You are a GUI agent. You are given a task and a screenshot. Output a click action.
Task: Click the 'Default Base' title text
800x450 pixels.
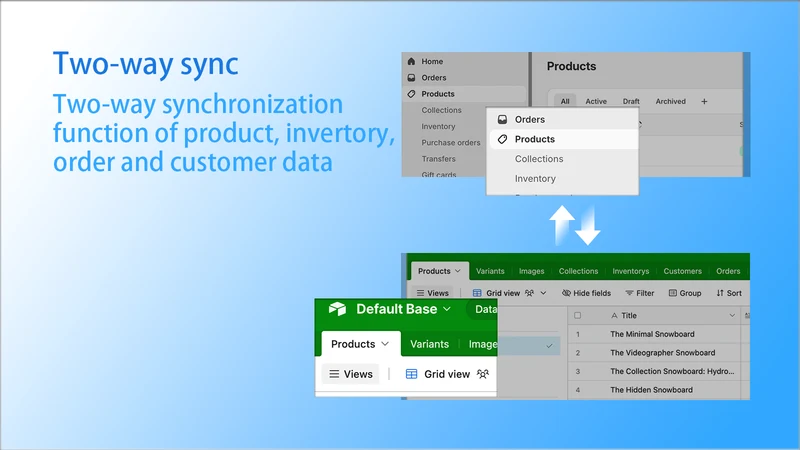[396, 309]
